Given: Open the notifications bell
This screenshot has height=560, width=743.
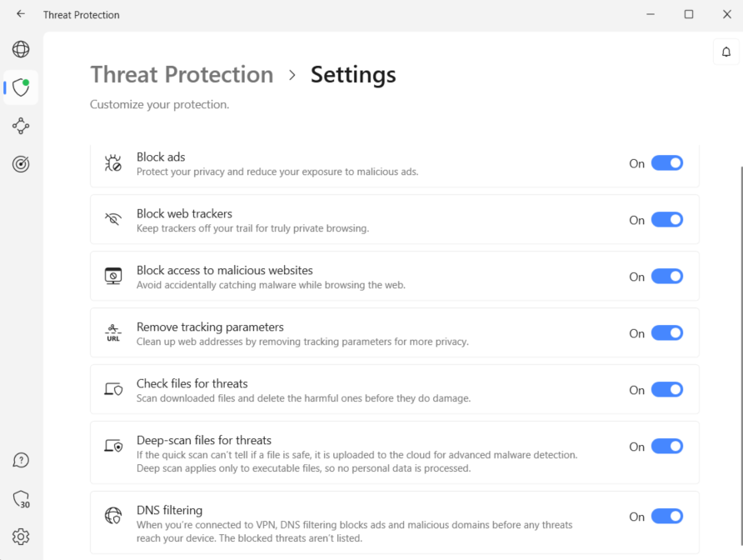Looking at the screenshot, I should [726, 52].
